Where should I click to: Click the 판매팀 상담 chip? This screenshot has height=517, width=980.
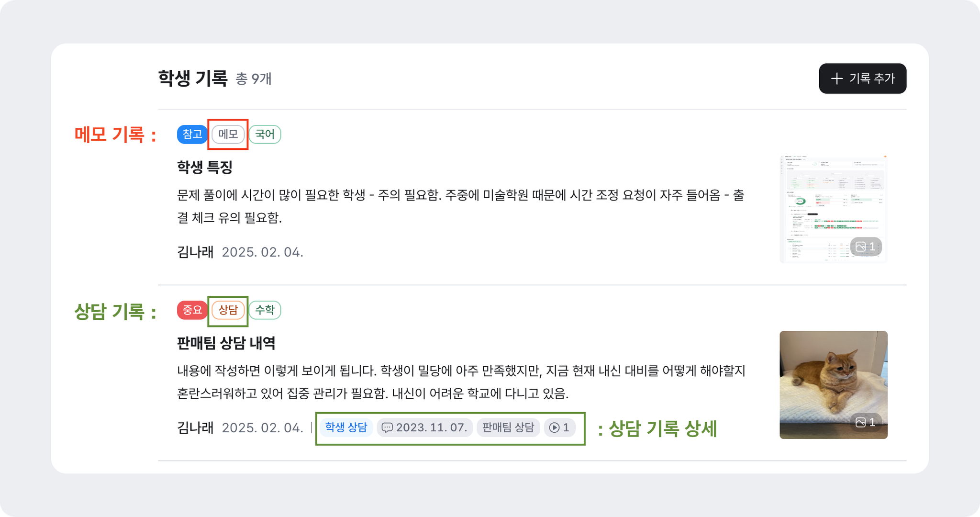(508, 427)
